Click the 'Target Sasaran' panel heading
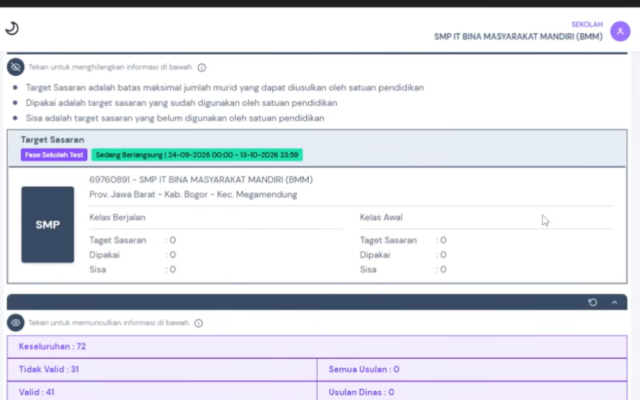The height and width of the screenshot is (400, 640). (52, 140)
